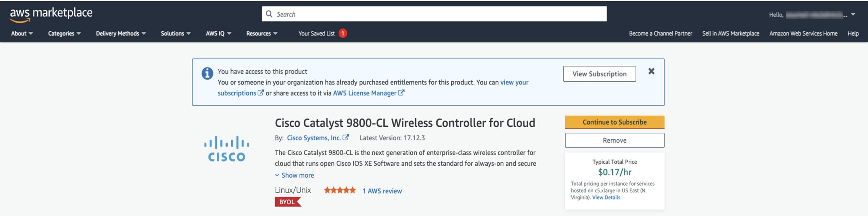Click Continue to Subscribe
The image size is (868, 216).
click(x=615, y=122)
